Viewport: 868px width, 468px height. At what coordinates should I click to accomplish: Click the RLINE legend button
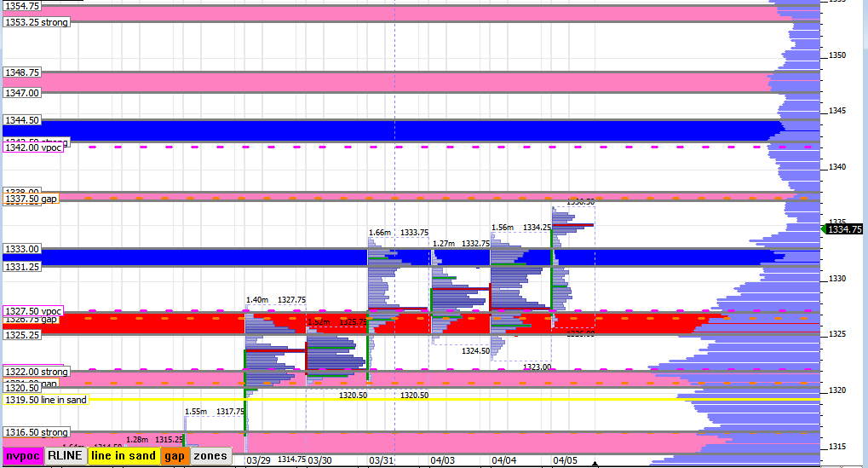coord(66,456)
